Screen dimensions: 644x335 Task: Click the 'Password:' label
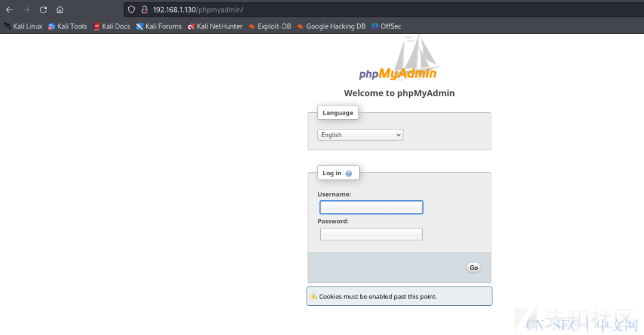coord(333,221)
